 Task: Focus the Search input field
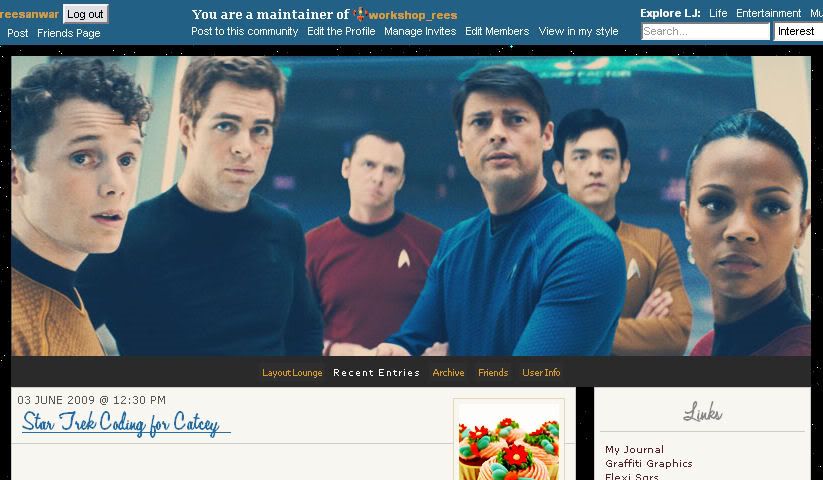(x=705, y=31)
